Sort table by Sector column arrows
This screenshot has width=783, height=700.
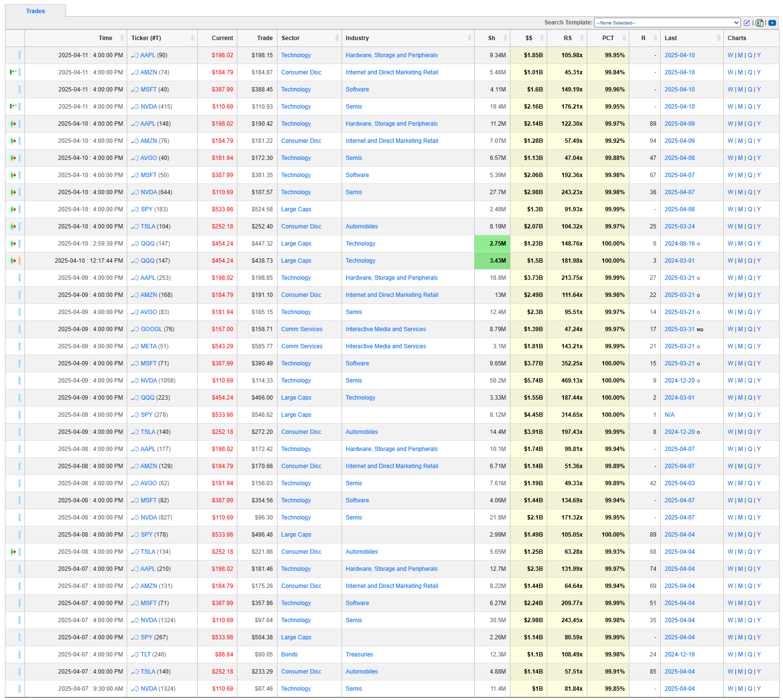[337, 38]
